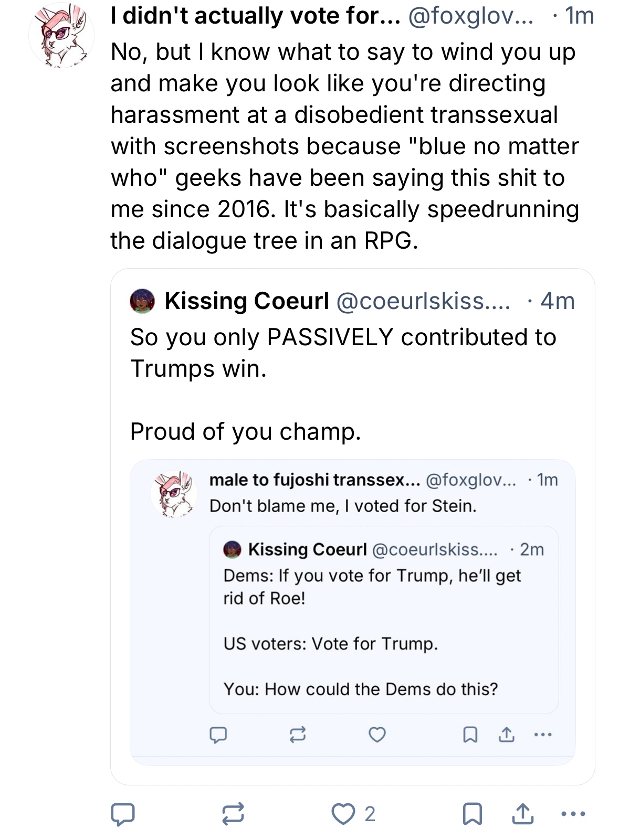
Task: Reply icon in quoted Stein post
Action: click(218, 735)
